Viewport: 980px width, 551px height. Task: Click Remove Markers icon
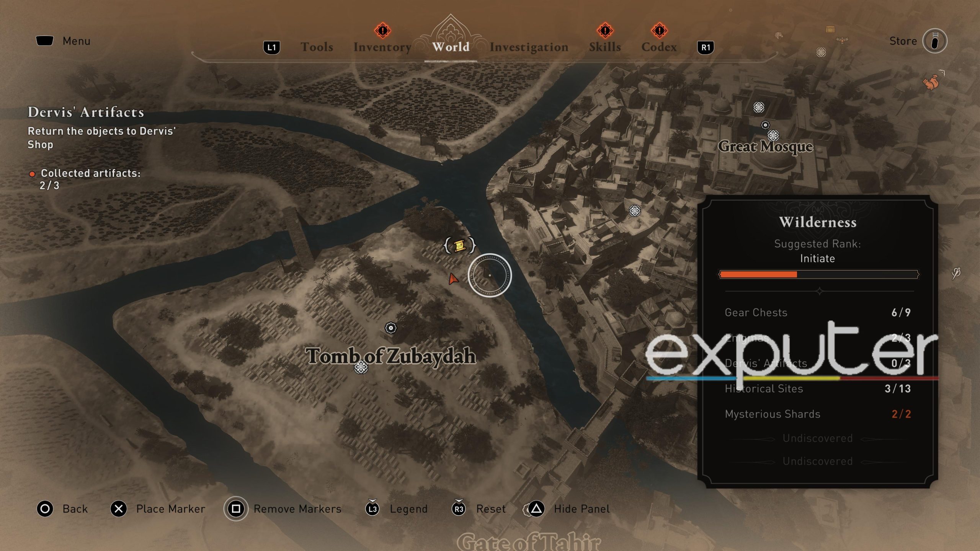(236, 508)
